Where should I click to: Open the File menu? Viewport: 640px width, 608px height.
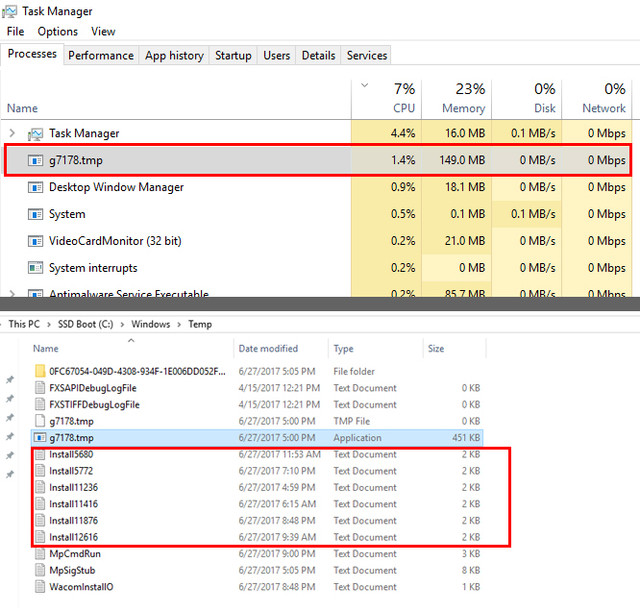16,31
